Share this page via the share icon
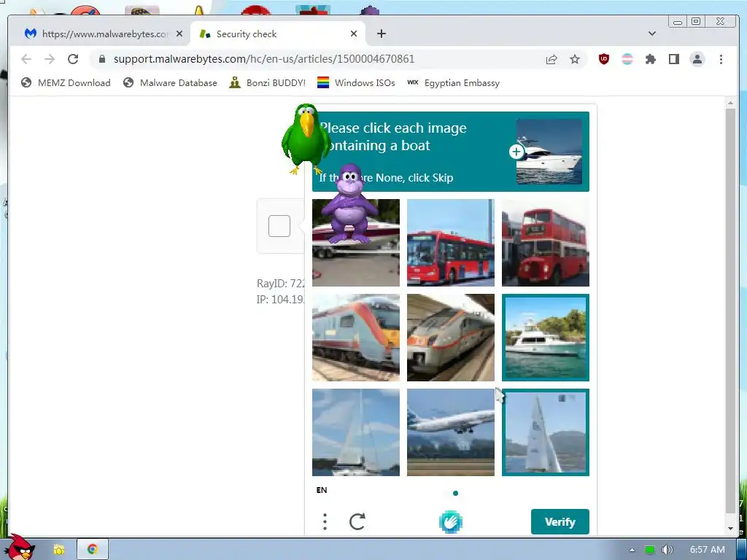 pyautogui.click(x=551, y=59)
